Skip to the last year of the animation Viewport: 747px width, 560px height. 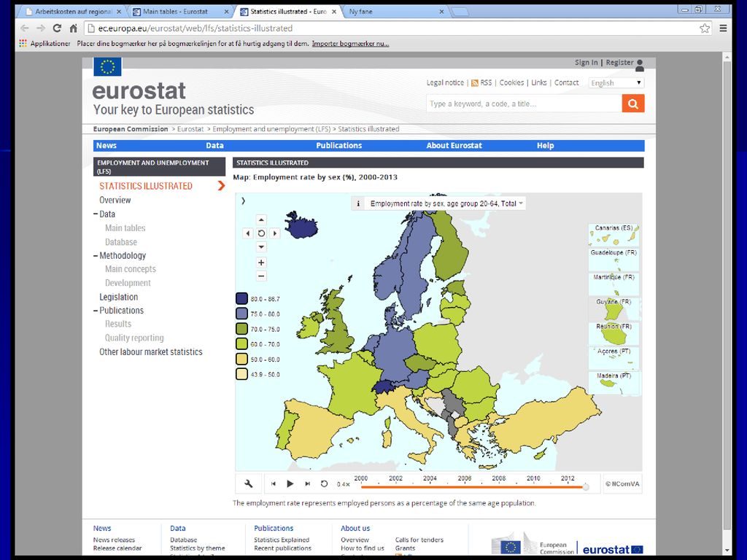click(308, 484)
